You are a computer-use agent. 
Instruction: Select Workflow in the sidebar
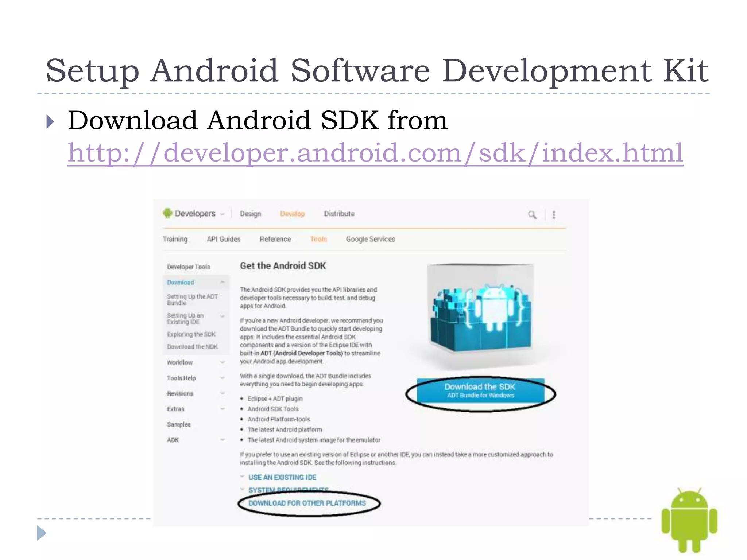tap(180, 363)
